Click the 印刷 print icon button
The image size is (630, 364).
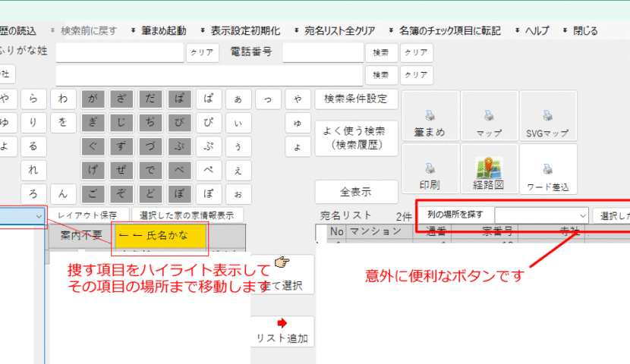click(x=430, y=169)
